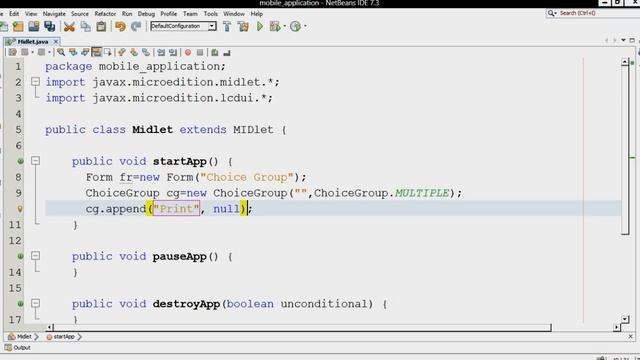Click the Toggle Bookmark icon

point(146,52)
